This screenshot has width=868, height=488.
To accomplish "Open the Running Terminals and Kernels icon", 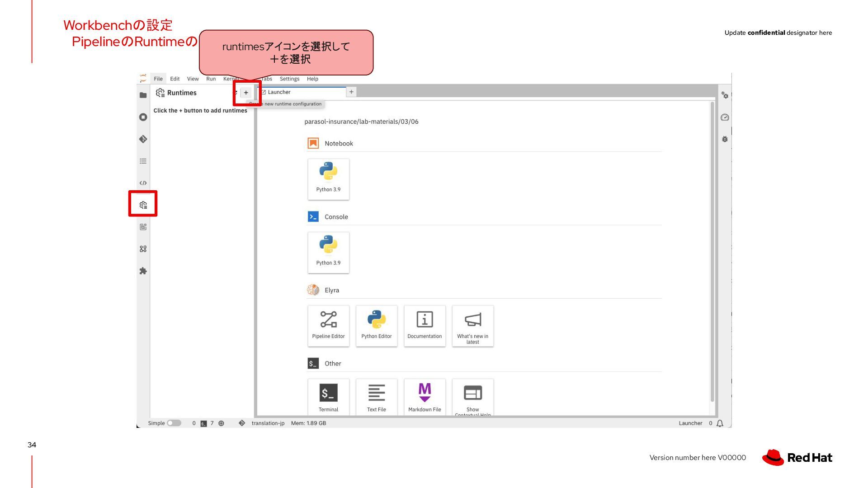I will [x=143, y=117].
